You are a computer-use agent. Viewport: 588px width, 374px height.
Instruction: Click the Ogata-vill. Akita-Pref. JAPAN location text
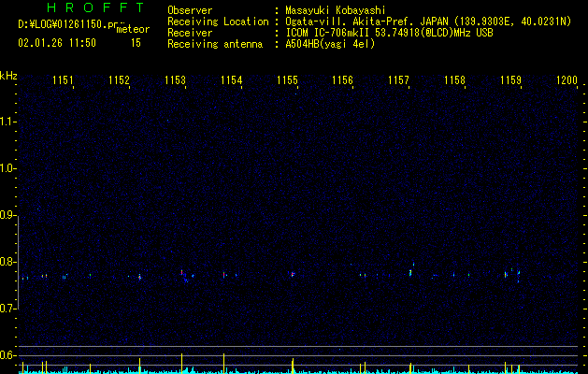click(x=428, y=22)
